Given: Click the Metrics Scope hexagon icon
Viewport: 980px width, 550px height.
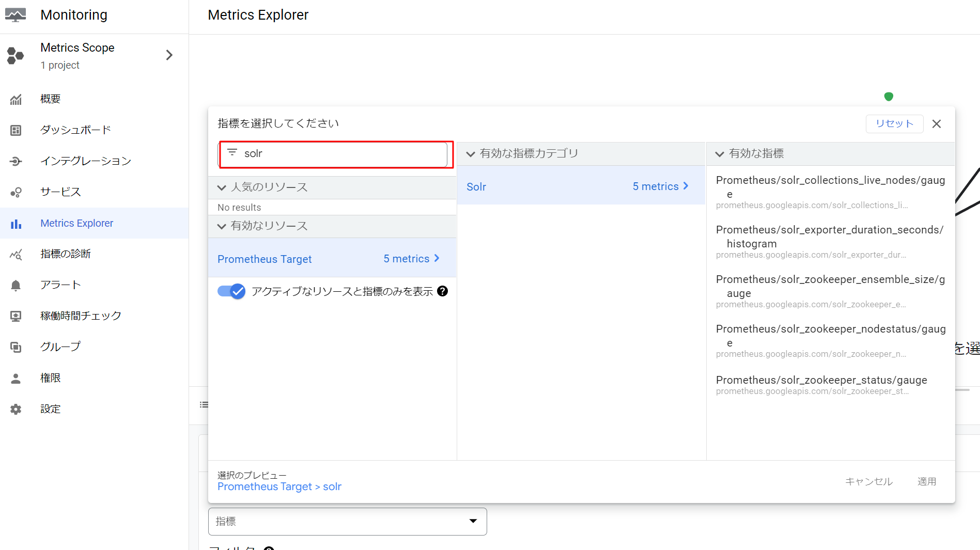Looking at the screenshot, I should pos(15,55).
